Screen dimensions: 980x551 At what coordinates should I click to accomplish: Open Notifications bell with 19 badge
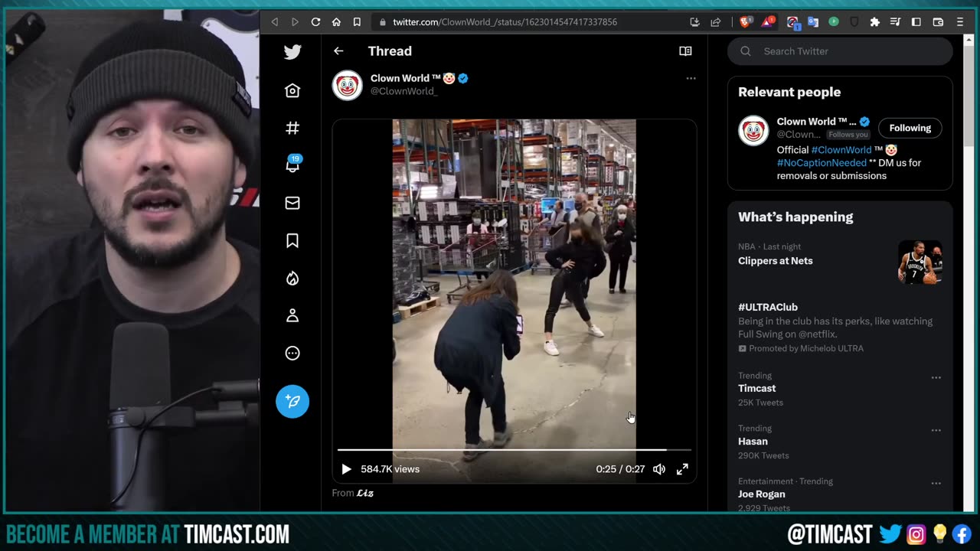point(292,165)
